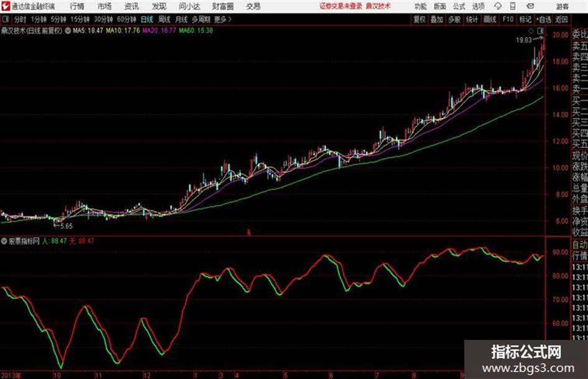Open the 市场 menu
Screen dimensions: 588x379
(105, 6)
